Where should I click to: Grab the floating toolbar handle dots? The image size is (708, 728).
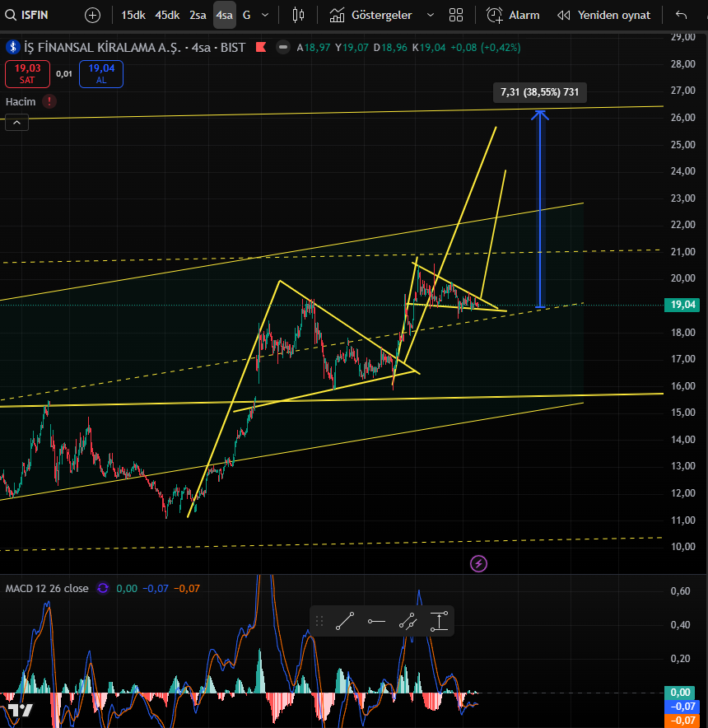(319, 621)
